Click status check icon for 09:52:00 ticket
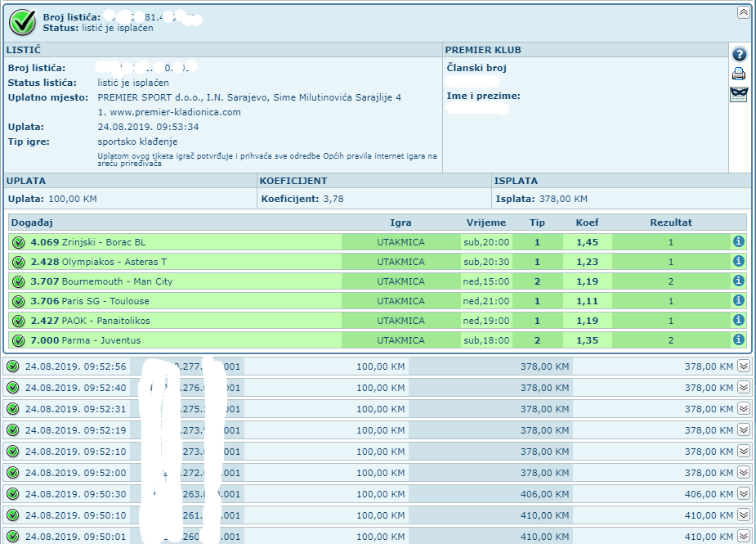Image resolution: width=756 pixels, height=544 pixels. click(13, 473)
